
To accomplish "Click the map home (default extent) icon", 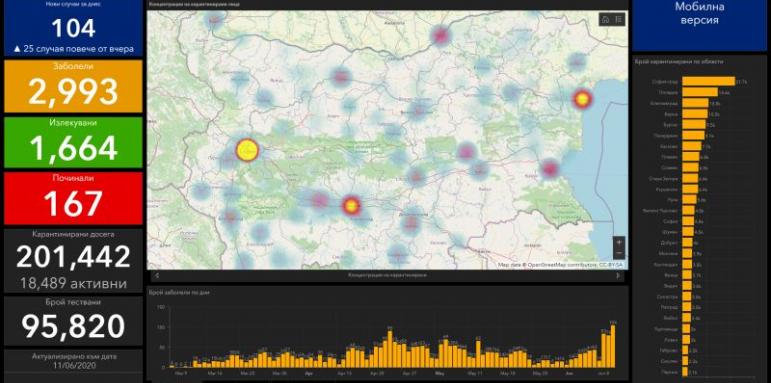I will (x=606, y=19).
